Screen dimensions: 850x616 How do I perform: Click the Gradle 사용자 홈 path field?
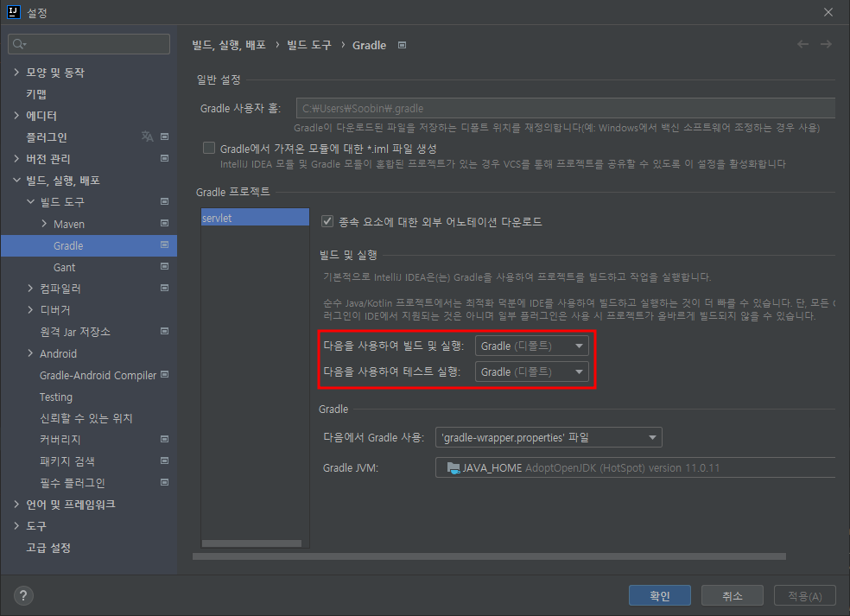point(566,108)
